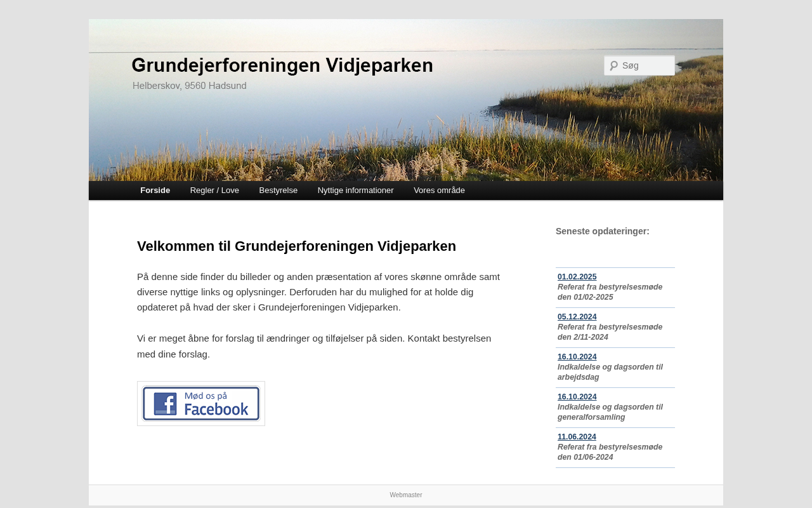
Task: Open 16.10.2024 link for generalforsamling
Action: tap(577, 397)
